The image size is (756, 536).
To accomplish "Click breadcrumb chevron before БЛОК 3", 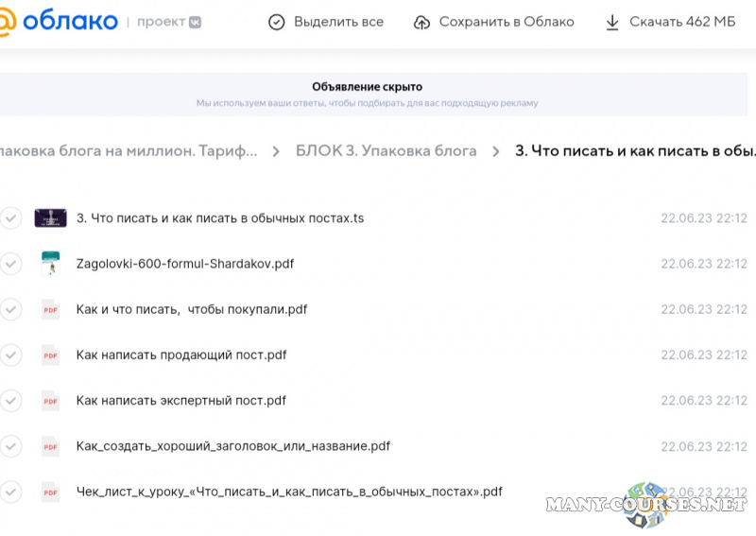I will click(x=276, y=151).
